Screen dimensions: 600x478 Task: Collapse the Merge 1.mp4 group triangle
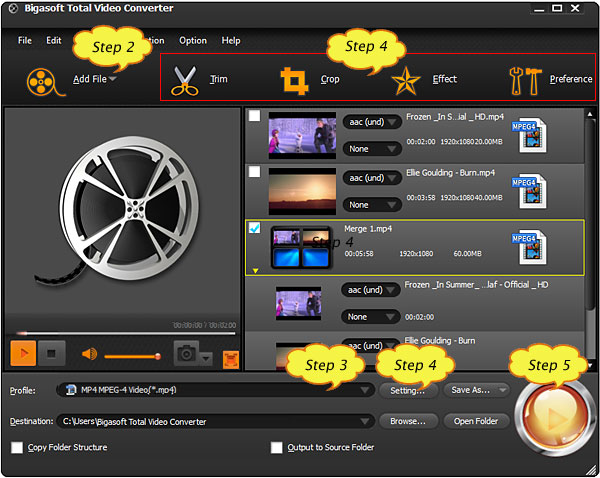(255, 271)
